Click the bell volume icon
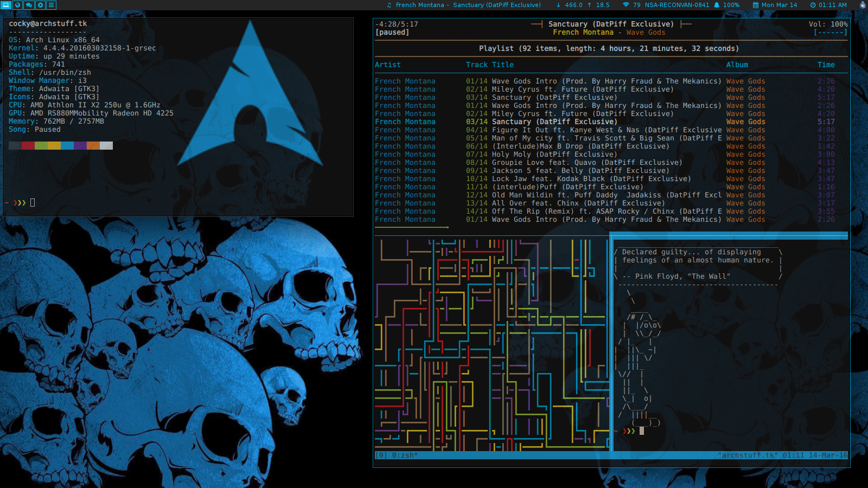 point(717,5)
